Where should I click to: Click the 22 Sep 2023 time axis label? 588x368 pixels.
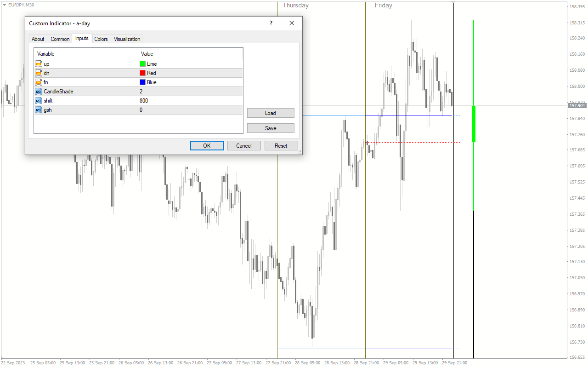coord(14,363)
